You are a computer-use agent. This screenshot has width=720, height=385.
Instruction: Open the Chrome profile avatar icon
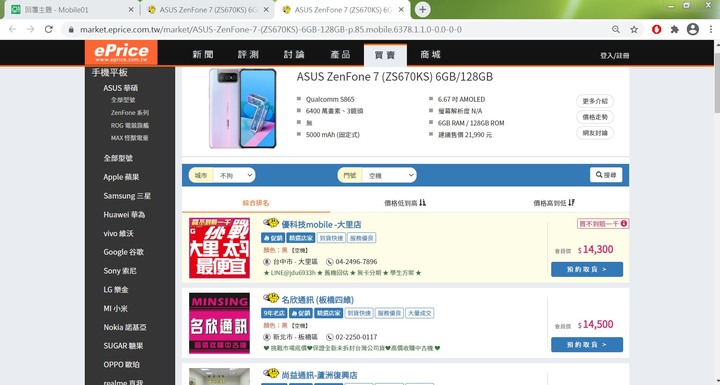tap(692, 29)
